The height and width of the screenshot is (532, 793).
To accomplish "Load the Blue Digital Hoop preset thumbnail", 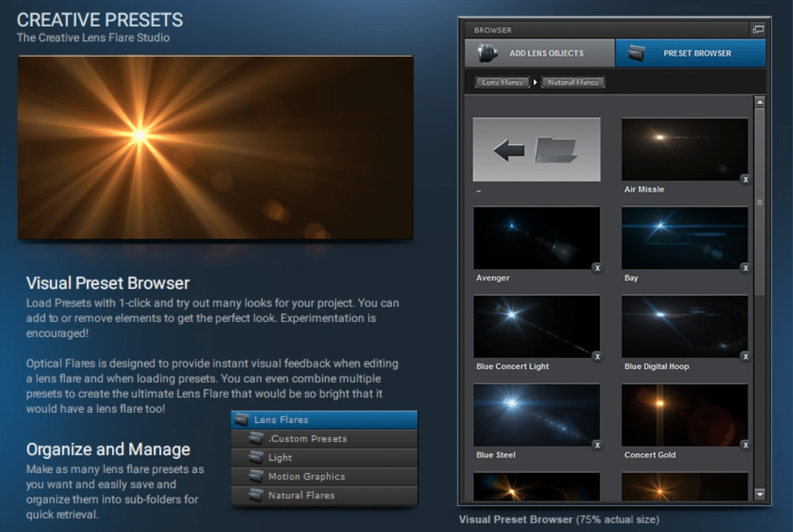I will click(x=684, y=326).
